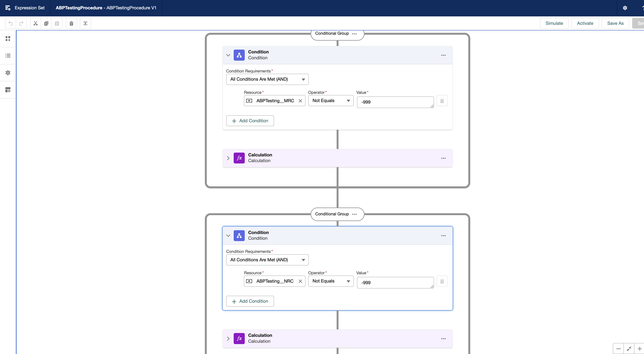Click the Cut scissors icon
644x354 pixels.
pyautogui.click(x=35, y=23)
